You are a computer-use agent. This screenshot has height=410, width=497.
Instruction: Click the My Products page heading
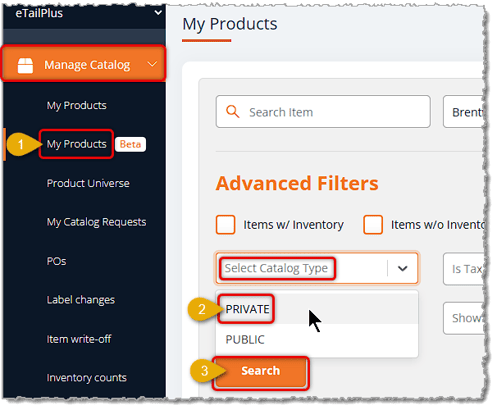[x=230, y=24]
